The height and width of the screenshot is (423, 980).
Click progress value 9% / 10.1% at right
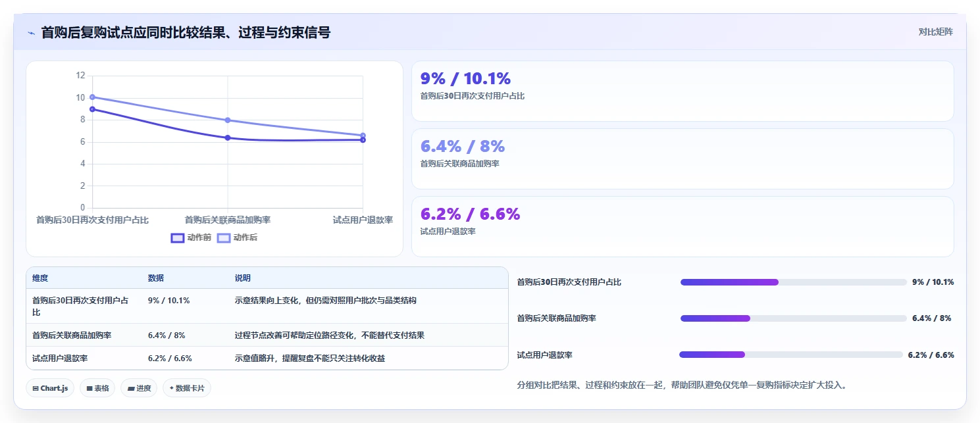click(933, 282)
